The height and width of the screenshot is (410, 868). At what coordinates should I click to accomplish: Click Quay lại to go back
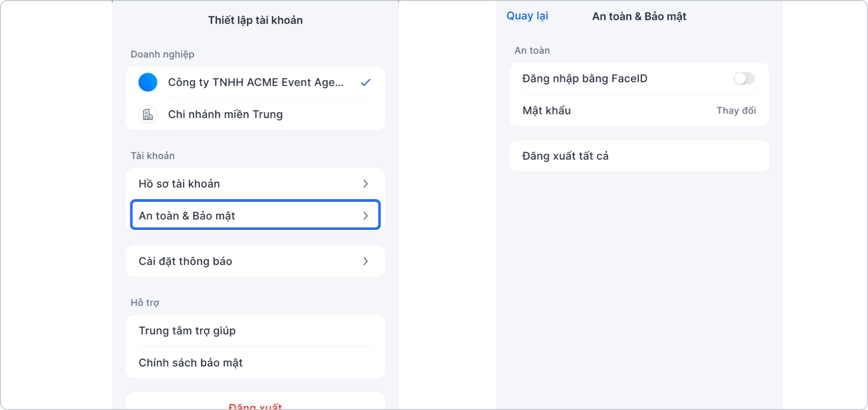click(527, 16)
